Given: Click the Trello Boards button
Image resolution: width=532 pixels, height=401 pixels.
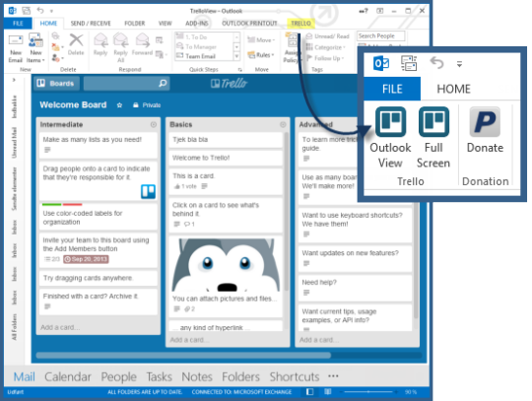Looking at the screenshot, I should point(56,83).
